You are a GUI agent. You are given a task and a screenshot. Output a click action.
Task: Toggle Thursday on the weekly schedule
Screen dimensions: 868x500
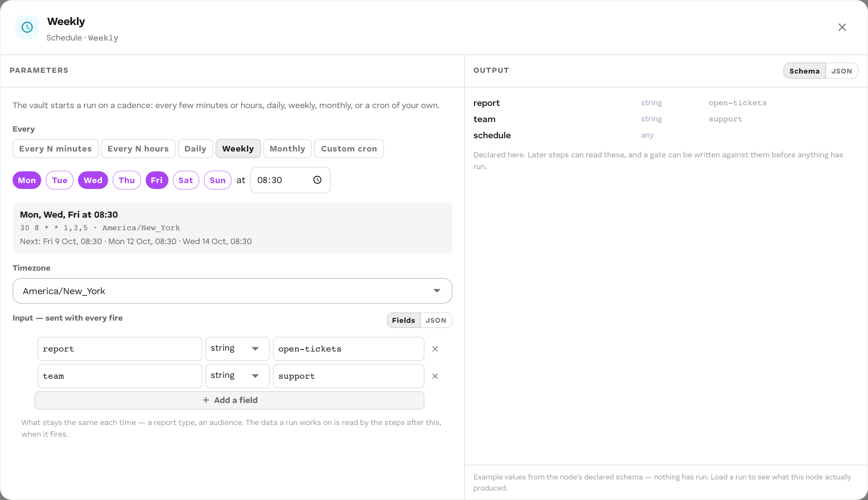[127, 180]
